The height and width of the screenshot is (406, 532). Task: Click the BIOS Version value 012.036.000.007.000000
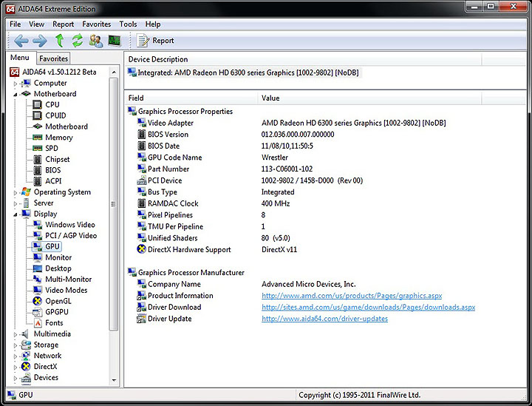[x=298, y=135]
